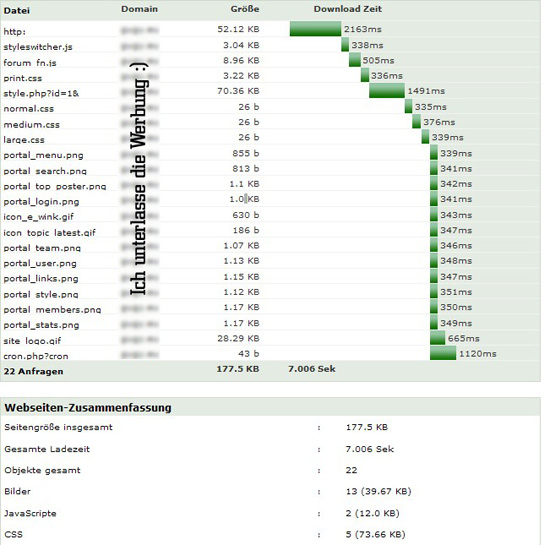Click the 22 Anfragen total label

(34, 371)
